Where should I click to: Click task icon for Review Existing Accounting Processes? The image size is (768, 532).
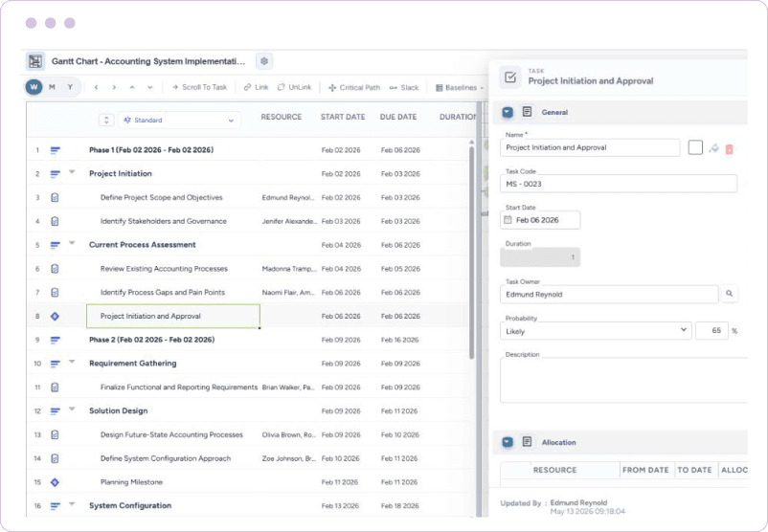click(55, 269)
